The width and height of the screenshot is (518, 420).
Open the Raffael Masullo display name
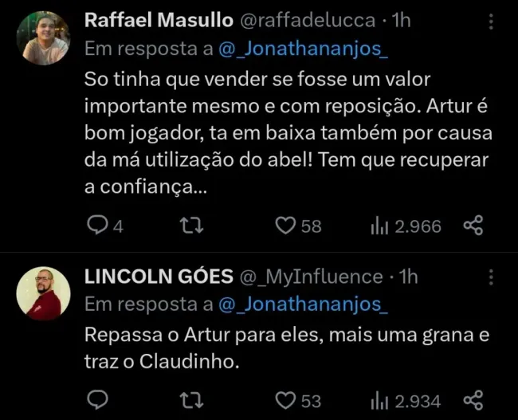click(x=153, y=20)
